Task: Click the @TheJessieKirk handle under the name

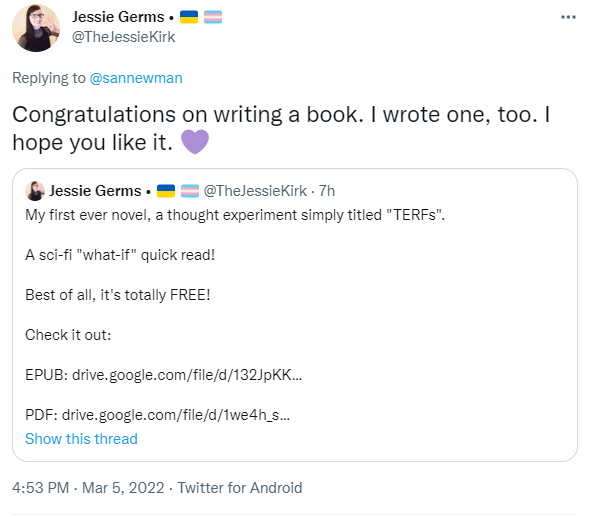Action: [x=124, y=37]
